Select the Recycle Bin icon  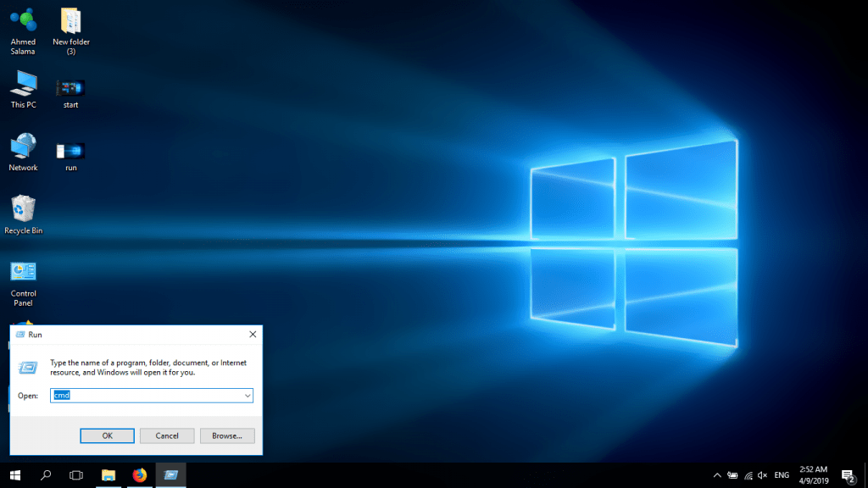pos(23,214)
